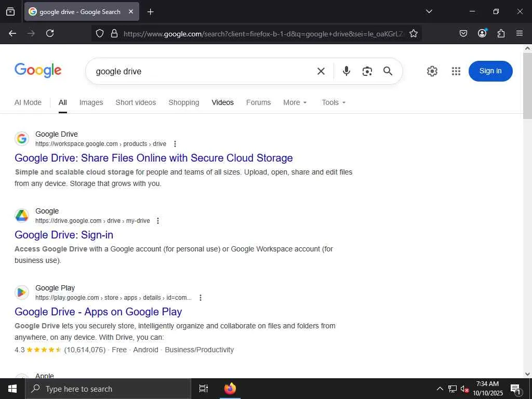Viewport: 532px width, 399px height.
Task: Start voice search with the microphone
Action: (347, 71)
